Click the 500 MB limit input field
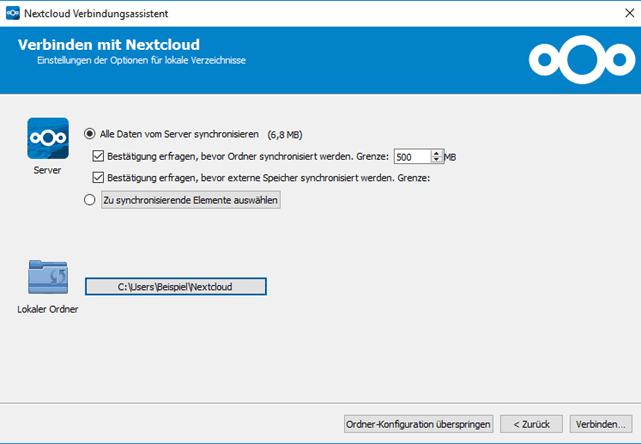641x444 pixels. tap(412, 157)
